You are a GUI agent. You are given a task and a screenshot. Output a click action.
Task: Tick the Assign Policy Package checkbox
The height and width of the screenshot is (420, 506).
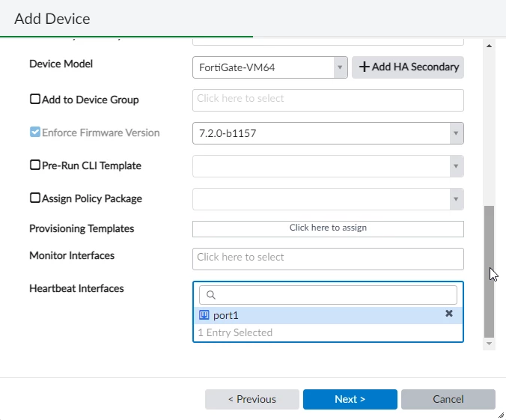pyautogui.click(x=35, y=198)
